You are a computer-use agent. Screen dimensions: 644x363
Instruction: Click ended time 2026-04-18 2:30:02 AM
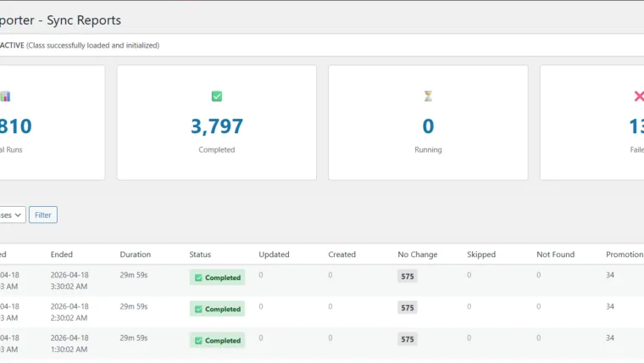pyautogui.click(x=69, y=312)
